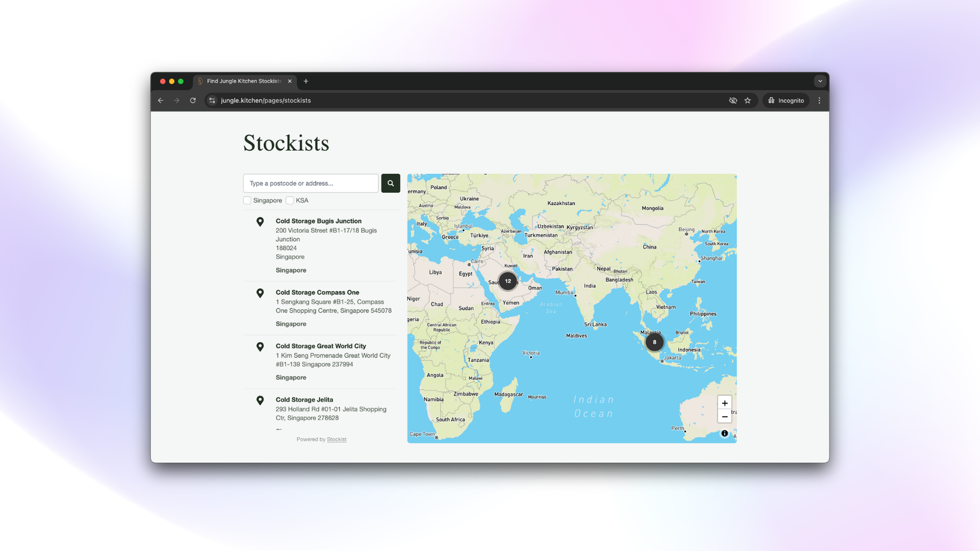The width and height of the screenshot is (980, 551).
Task: Expand the tab search chevron
Action: click(820, 81)
